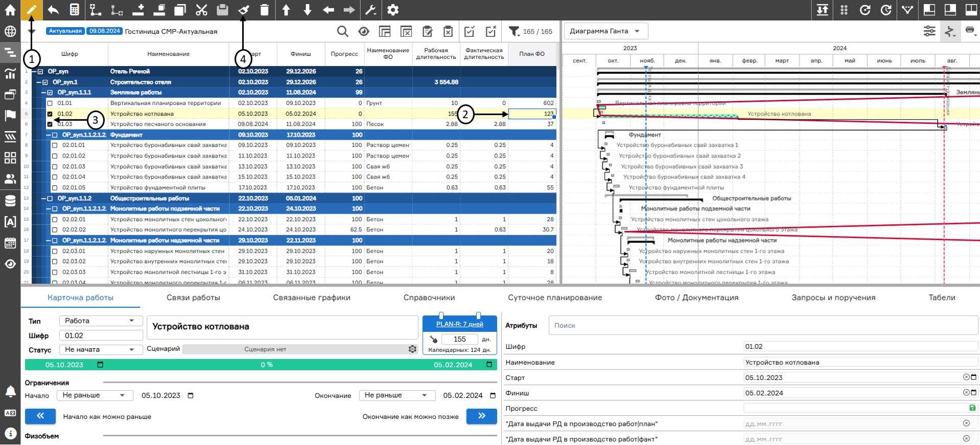Collapse the Общестроительные работы group
The image size is (980, 445).
(x=44, y=198)
